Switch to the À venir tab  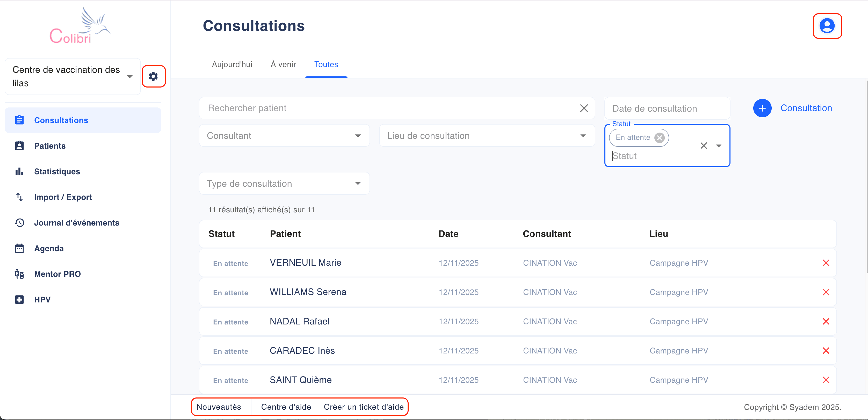coord(283,64)
